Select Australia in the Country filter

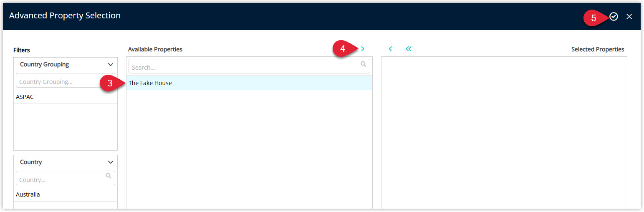tap(66, 194)
